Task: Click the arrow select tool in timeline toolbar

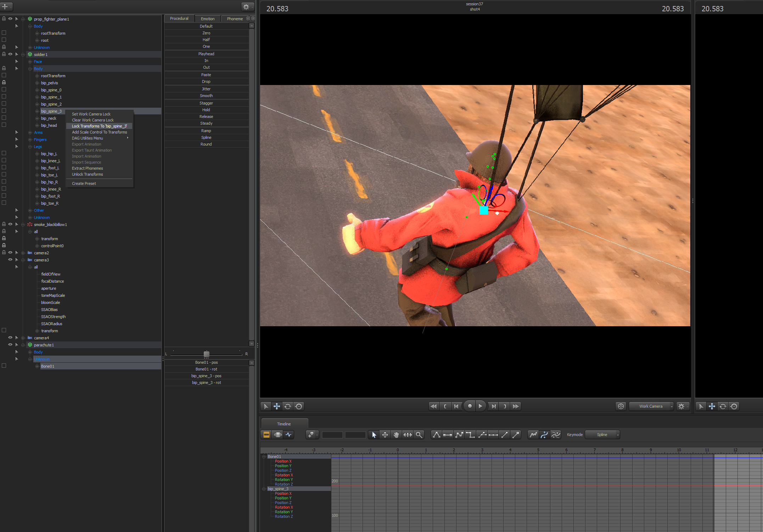Action: 374,435
